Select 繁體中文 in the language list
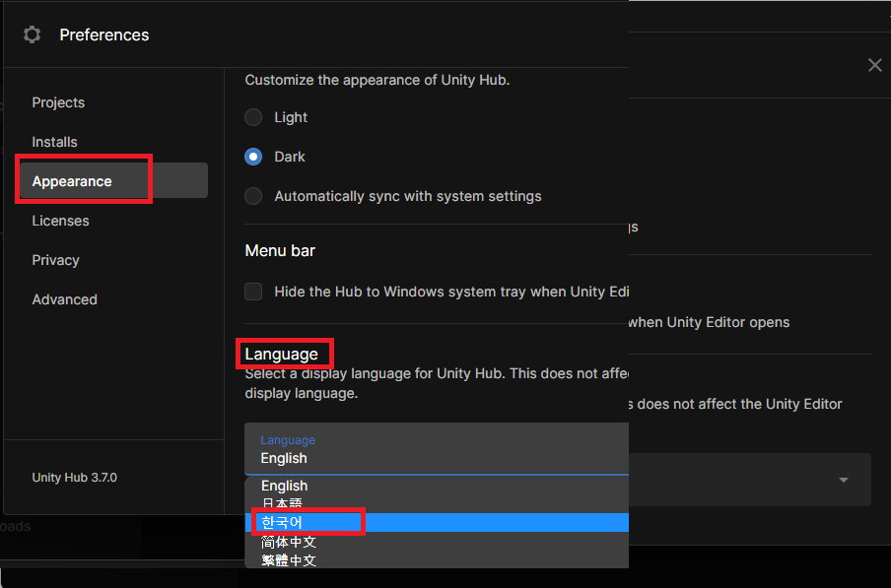The image size is (891, 588). (437, 560)
